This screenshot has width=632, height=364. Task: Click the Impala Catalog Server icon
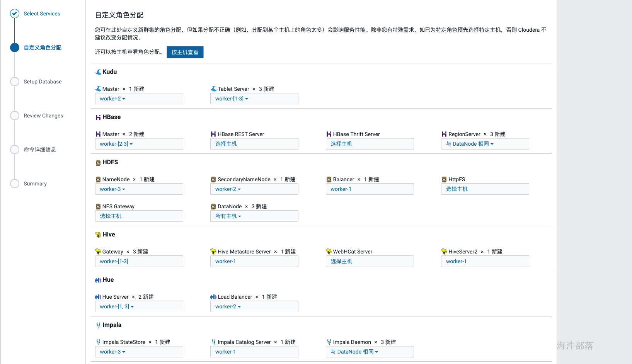pyautogui.click(x=213, y=342)
